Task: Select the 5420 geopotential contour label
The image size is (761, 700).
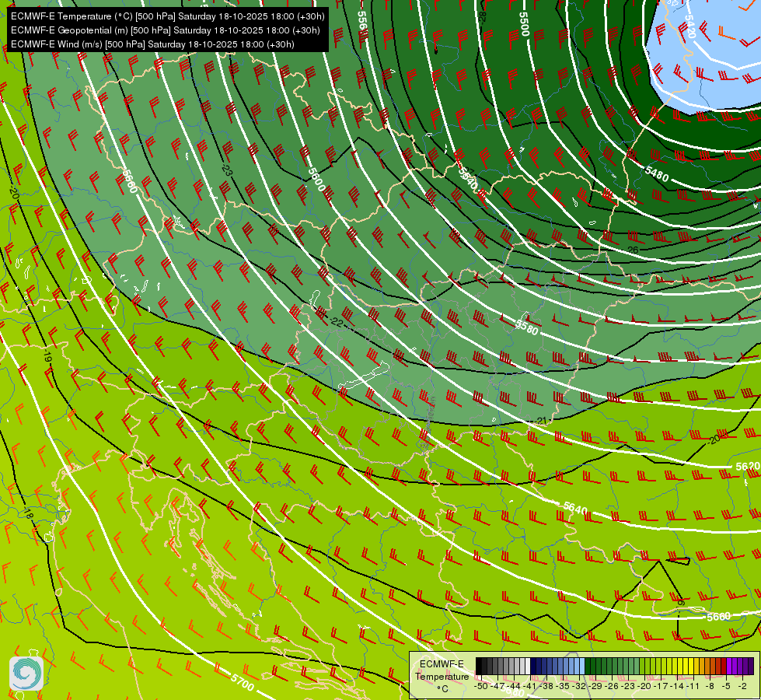Action: pos(690,26)
